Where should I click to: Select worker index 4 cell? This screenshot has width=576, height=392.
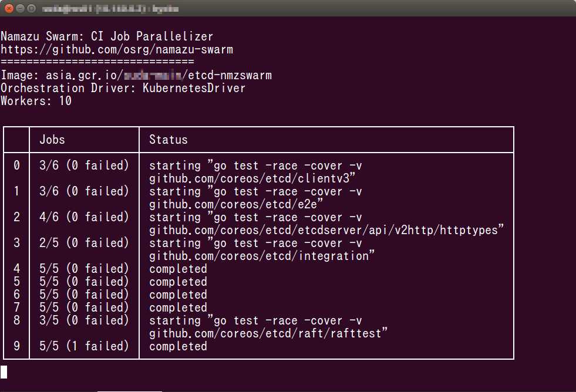click(16, 269)
